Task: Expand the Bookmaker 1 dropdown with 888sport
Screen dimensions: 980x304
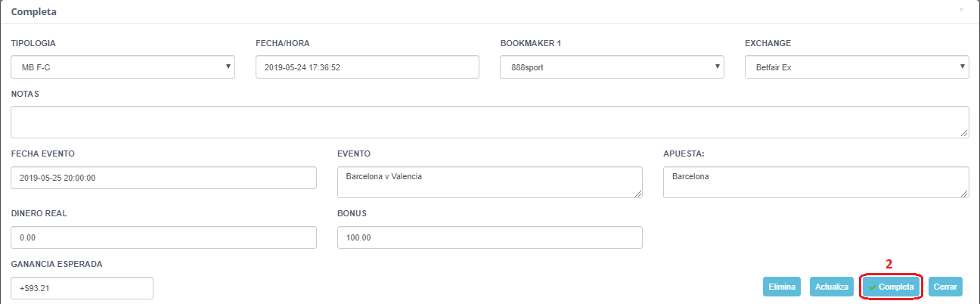Action: (612, 67)
